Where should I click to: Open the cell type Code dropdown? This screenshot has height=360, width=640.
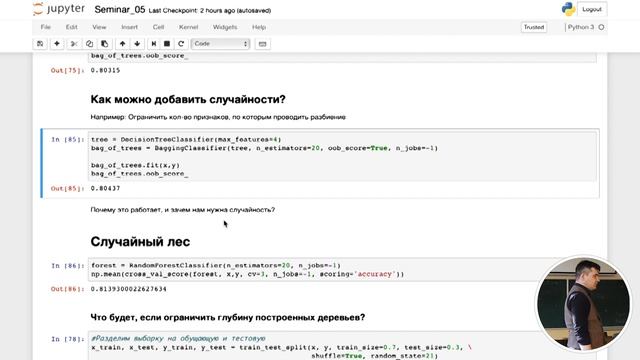click(x=220, y=44)
